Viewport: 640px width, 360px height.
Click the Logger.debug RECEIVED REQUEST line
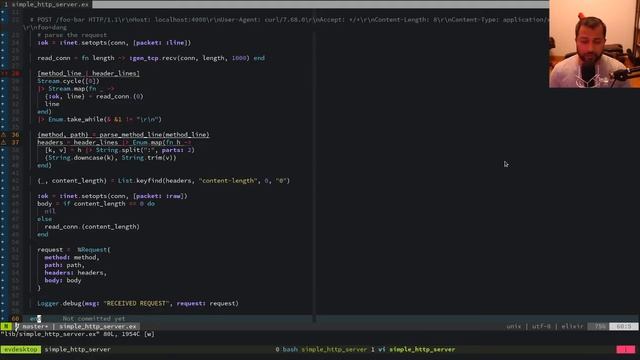pyautogui.click(x=138, y=303)
